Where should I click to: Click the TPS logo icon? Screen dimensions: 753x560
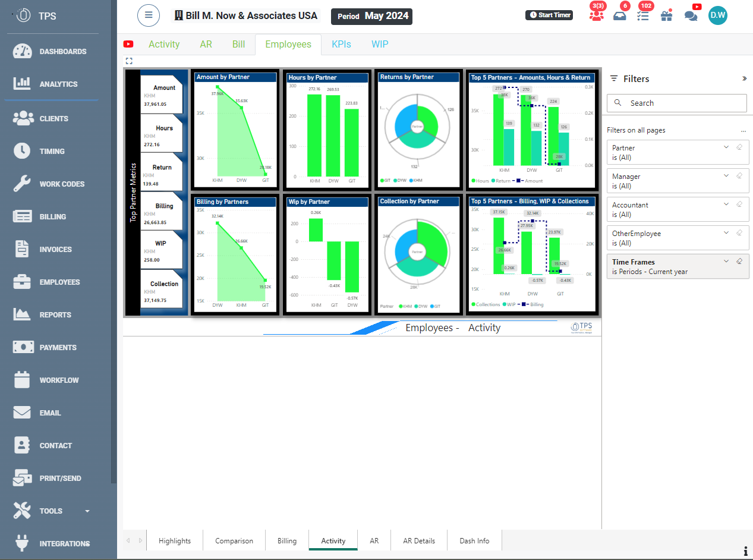tap(23, 16)
